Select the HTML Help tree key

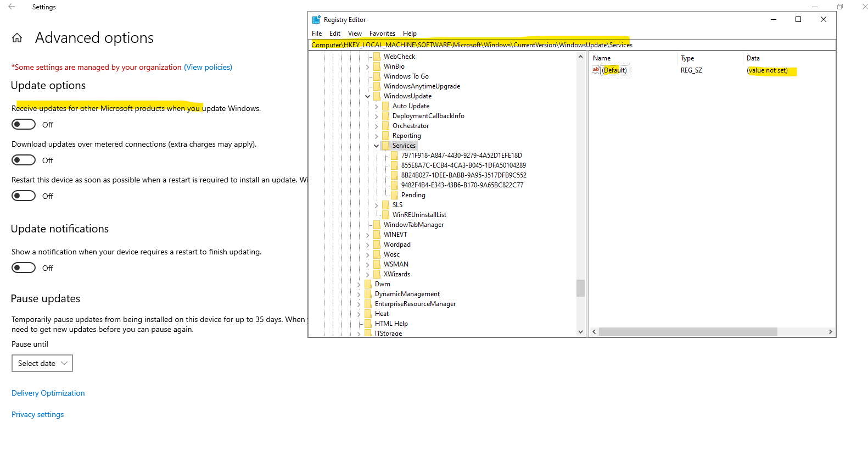[391, 324]
